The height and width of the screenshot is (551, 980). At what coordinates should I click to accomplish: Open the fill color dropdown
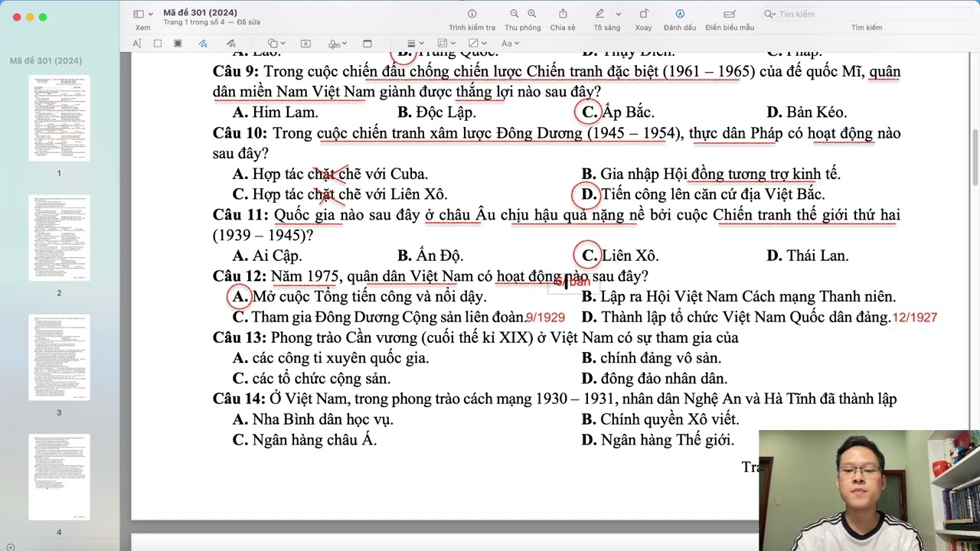click(477, 44)
